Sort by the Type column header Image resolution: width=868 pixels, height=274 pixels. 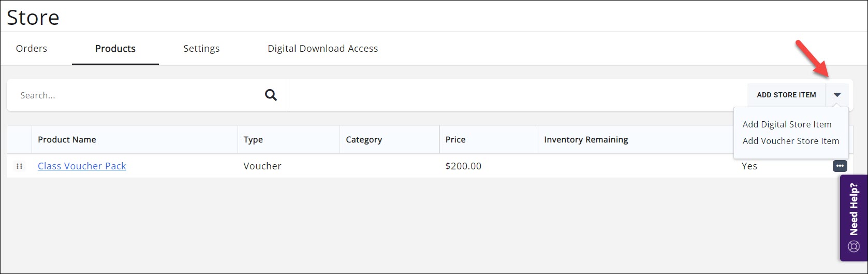[x=253, y=140]
